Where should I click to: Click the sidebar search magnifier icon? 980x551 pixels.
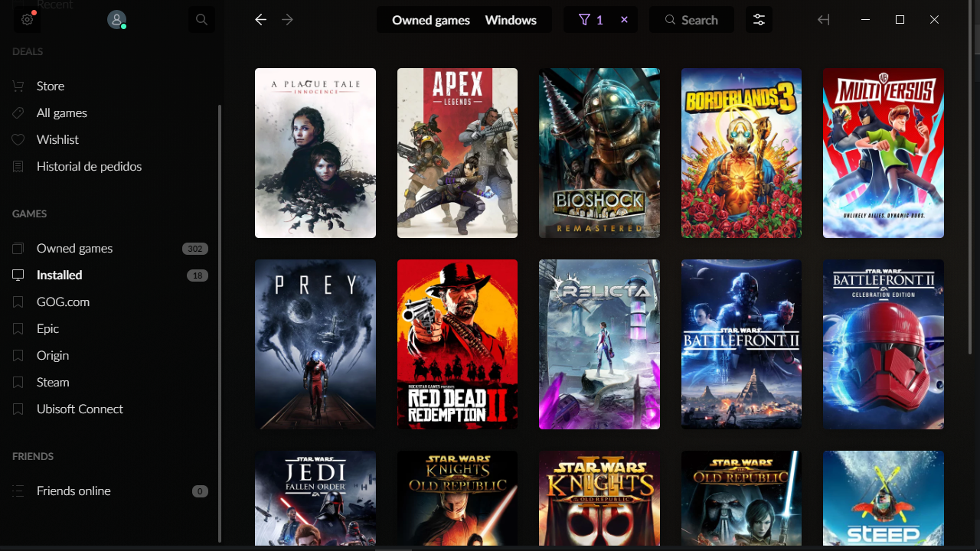(x=201, y=20)
